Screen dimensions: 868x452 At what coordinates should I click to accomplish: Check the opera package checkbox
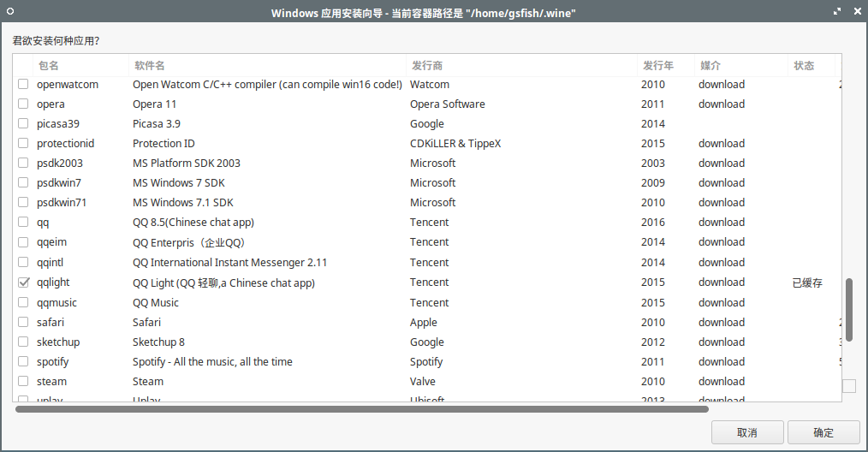[x=23, y=104]
